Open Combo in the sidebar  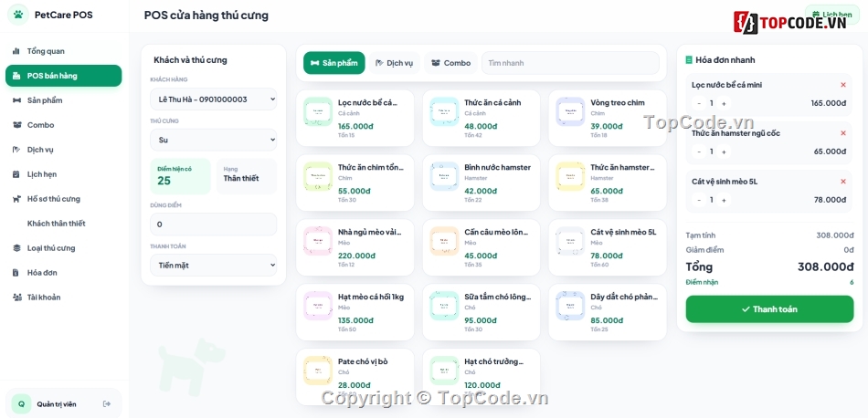pyautogui.click(x=64, y=125)
